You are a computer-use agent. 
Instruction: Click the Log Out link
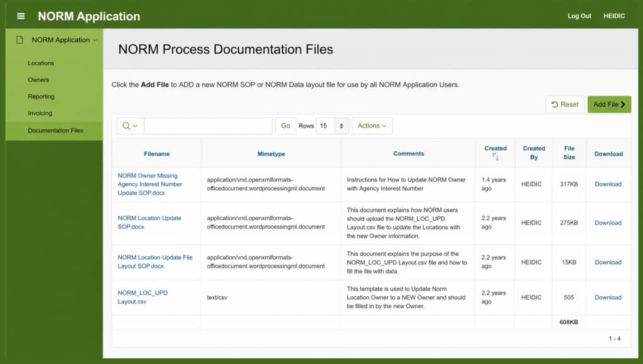point(580,16)
